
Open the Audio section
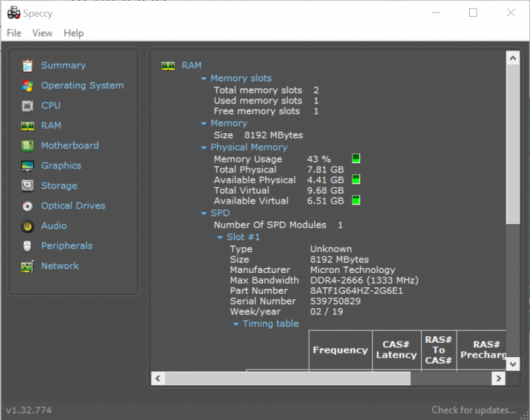(x=54, y=226)
